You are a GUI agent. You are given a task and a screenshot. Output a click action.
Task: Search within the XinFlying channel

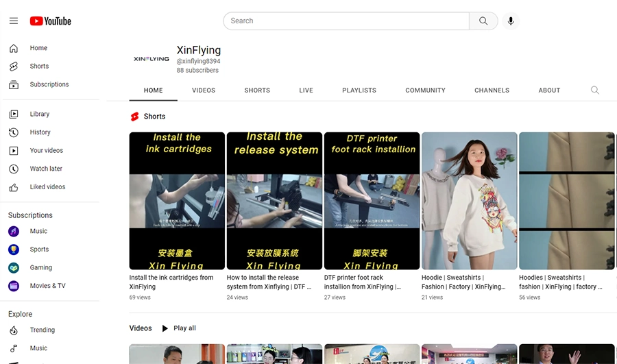click(594, 90)
